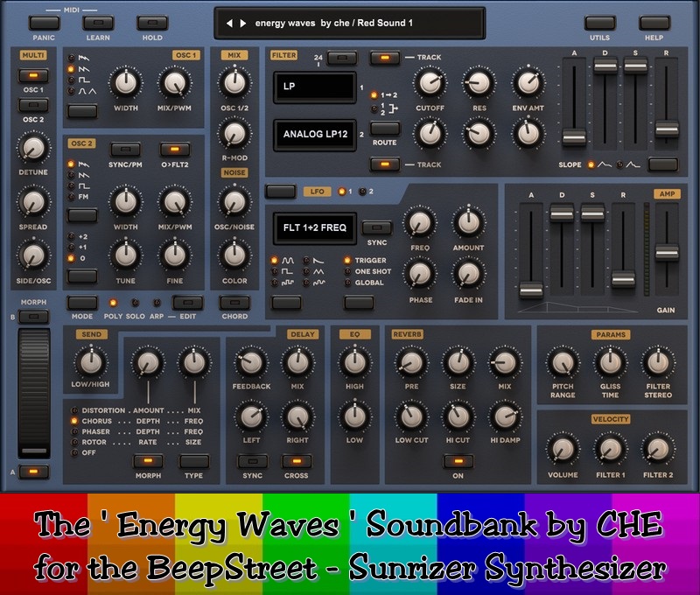Select the FM waveform option in OSC 2
Screen dimensions: 700x595
coord(72,196)
